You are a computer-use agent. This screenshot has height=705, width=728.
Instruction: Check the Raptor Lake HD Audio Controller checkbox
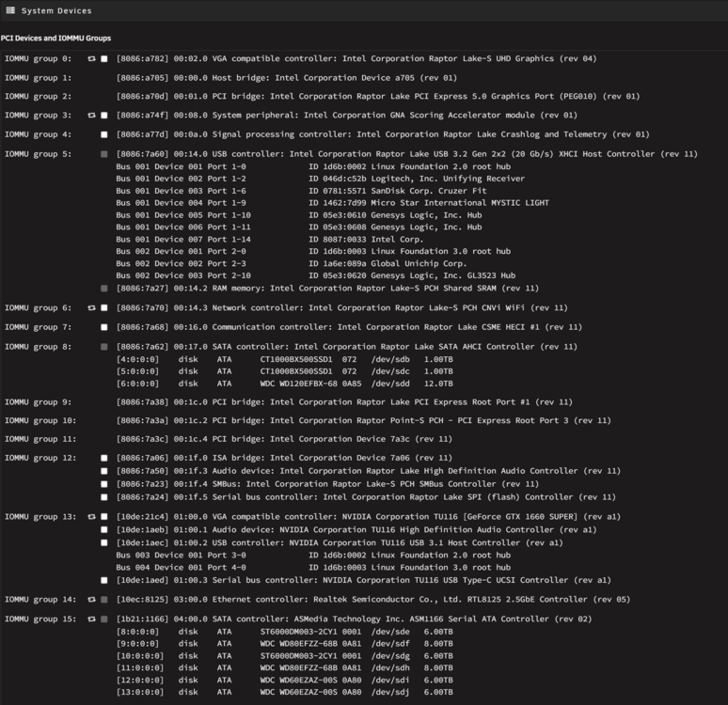(104, 471)
